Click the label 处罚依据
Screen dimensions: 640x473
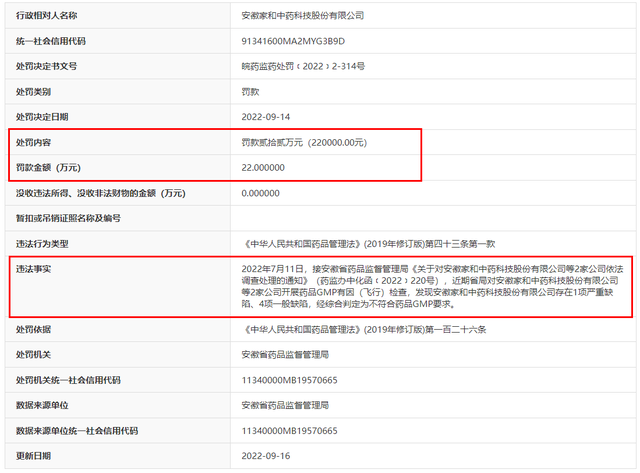[33, 329]
